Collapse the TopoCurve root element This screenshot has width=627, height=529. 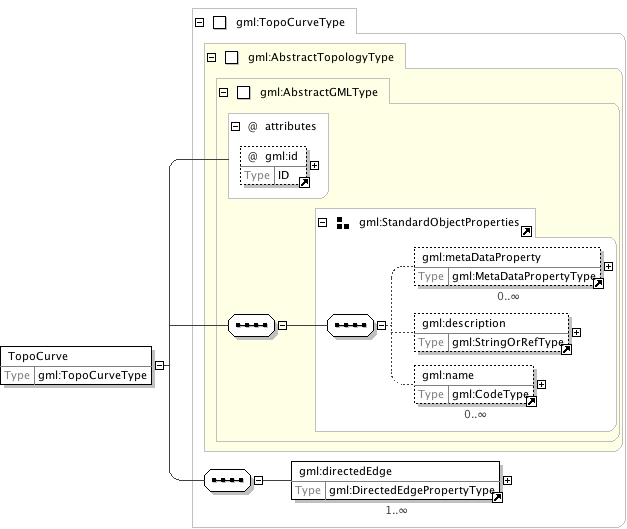[159, 365]
